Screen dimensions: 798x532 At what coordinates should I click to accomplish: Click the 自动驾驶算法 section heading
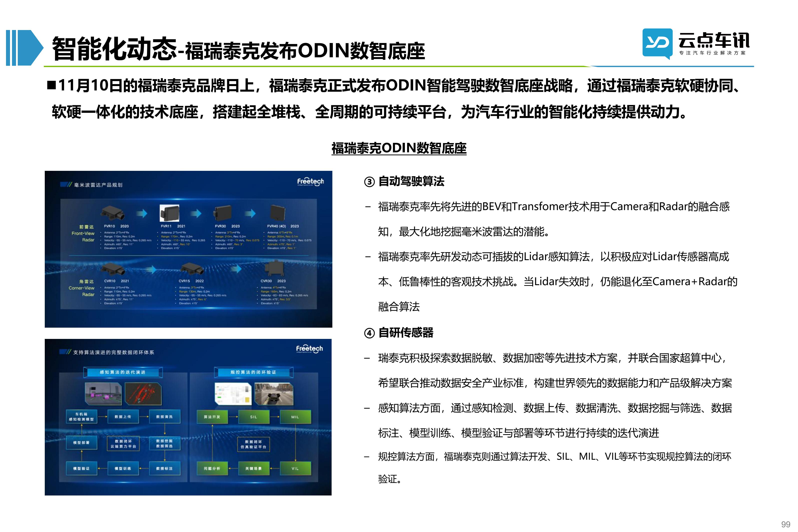(x=411, y=182)
